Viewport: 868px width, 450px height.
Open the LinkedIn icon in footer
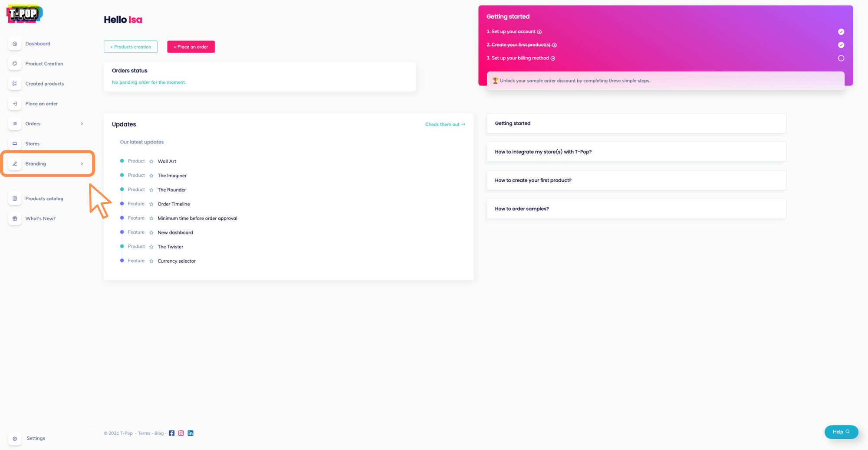(191, 433)
